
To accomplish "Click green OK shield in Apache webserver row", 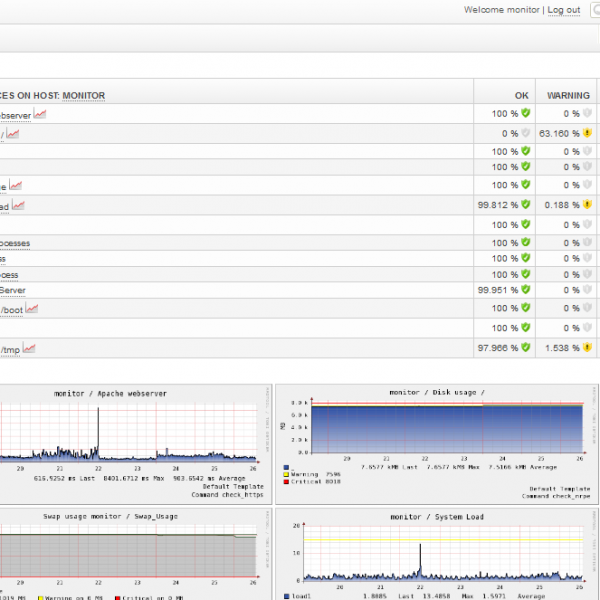I will [x=525, y=114].
